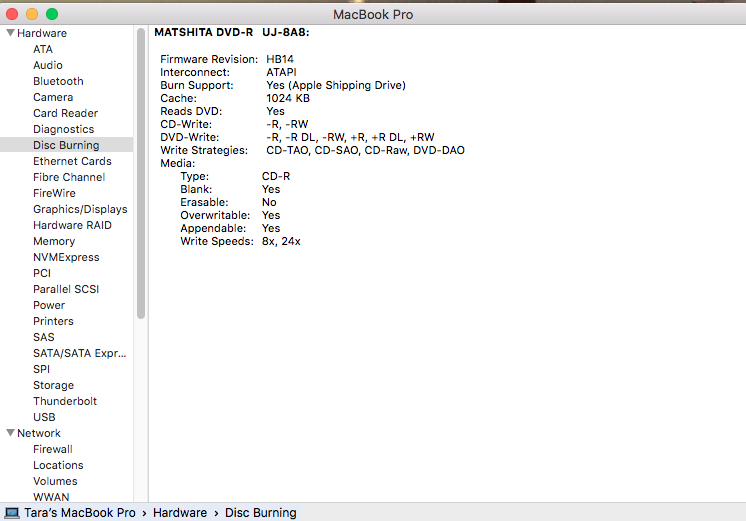View Storage details
This screenshot has height=521, width=746.
(53, 385)
